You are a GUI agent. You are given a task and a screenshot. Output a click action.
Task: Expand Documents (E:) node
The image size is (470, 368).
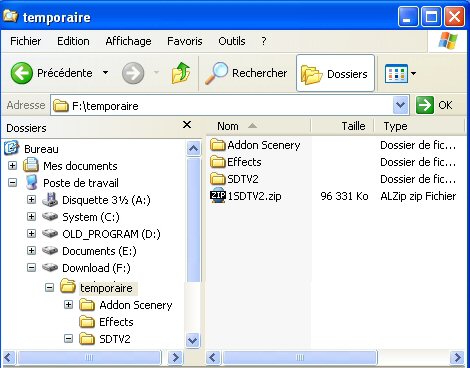(31, 250)
